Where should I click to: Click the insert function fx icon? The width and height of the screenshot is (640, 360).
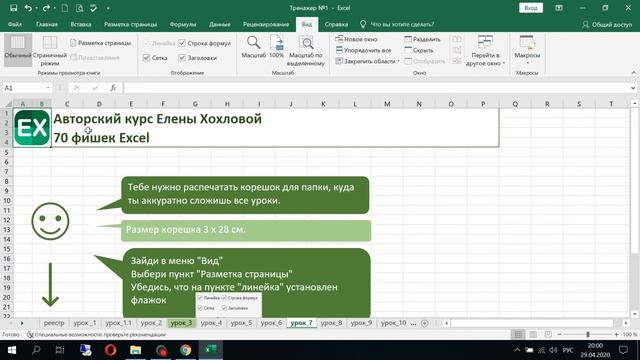point(113,88)
